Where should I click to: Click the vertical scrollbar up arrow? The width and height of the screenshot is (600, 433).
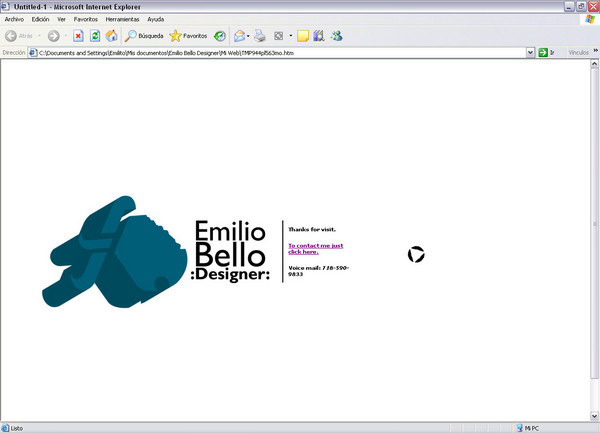point(594,64)
